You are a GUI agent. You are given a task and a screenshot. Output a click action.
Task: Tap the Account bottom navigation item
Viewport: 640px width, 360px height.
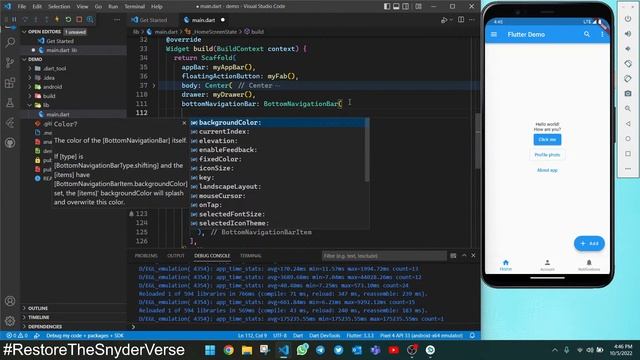click(547, 265)
